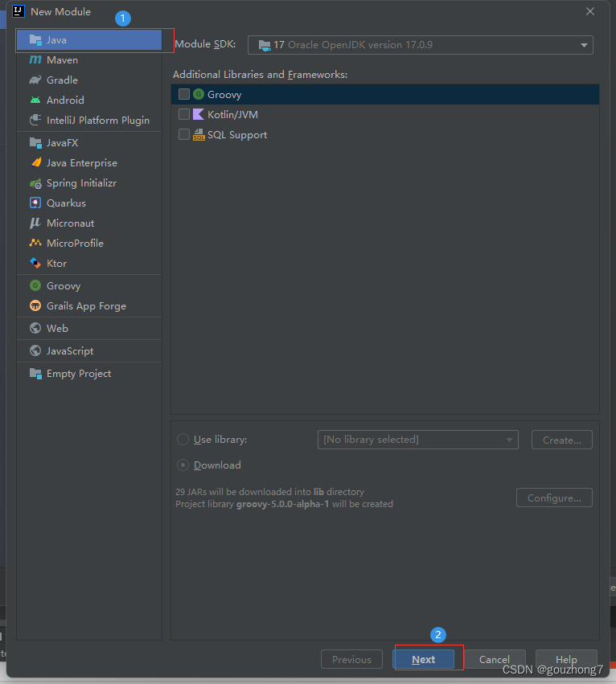Click the Maven 'm' icon

point(35,59)
